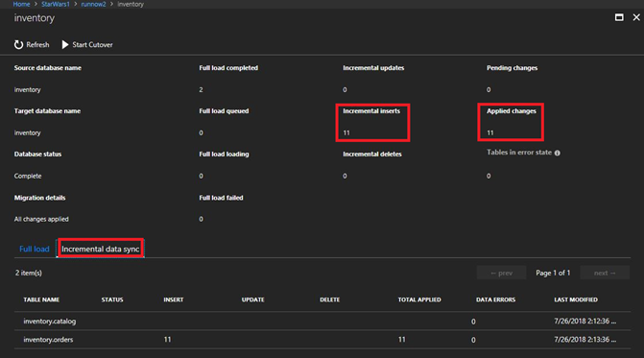Open the Home breadcrumb link
Viewport: 644px width, 358px height.
click(x=21, y=4)
